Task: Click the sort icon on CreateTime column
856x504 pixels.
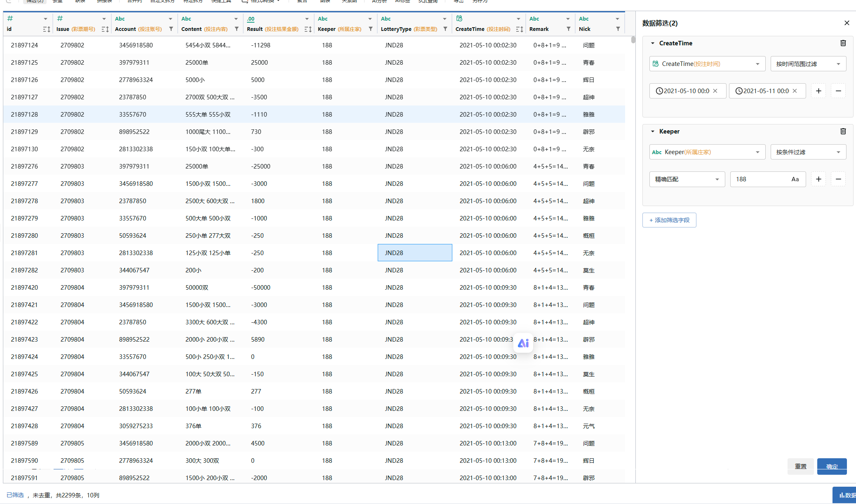Action: 519,29
